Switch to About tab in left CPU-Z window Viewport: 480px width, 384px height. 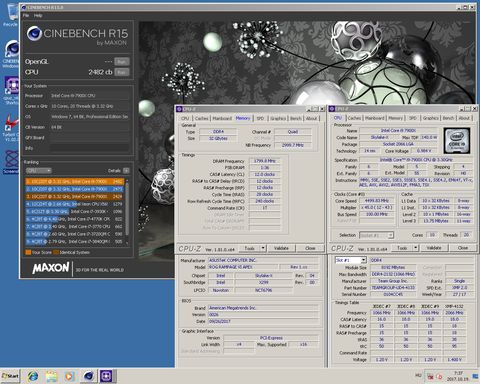tap(312, 118)
